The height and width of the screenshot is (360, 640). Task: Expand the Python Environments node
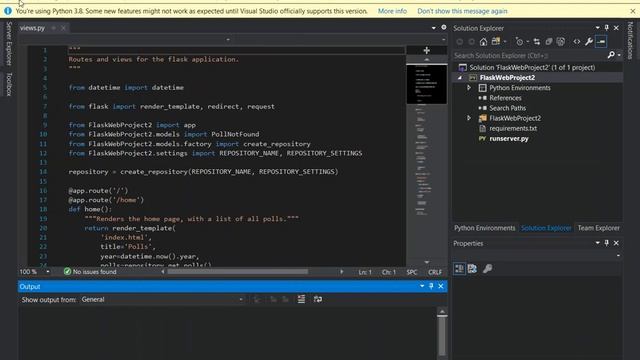(x=469, y=88)
